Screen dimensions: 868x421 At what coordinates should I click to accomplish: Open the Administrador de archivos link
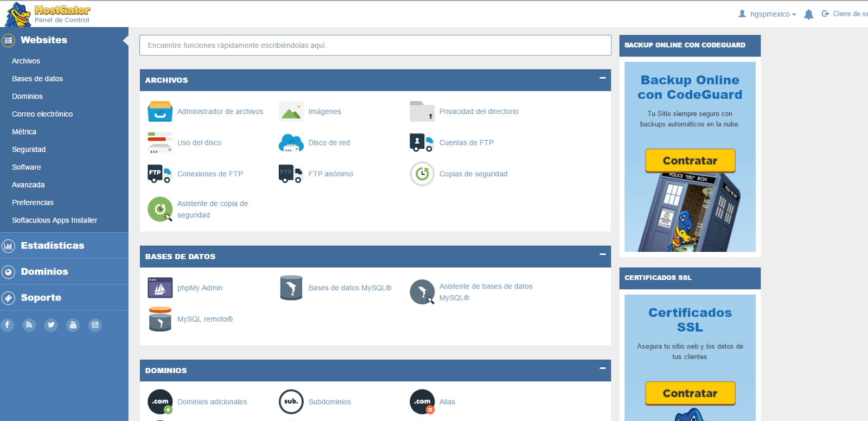[220, 111]
